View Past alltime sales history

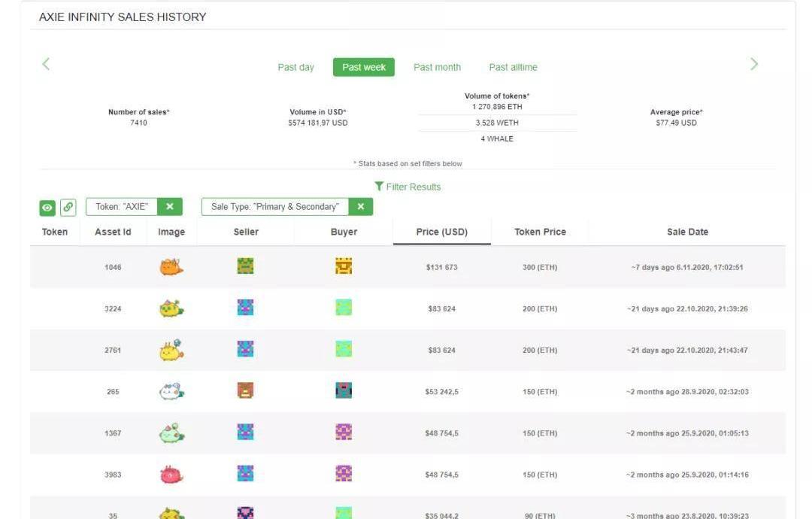point(513,67)
